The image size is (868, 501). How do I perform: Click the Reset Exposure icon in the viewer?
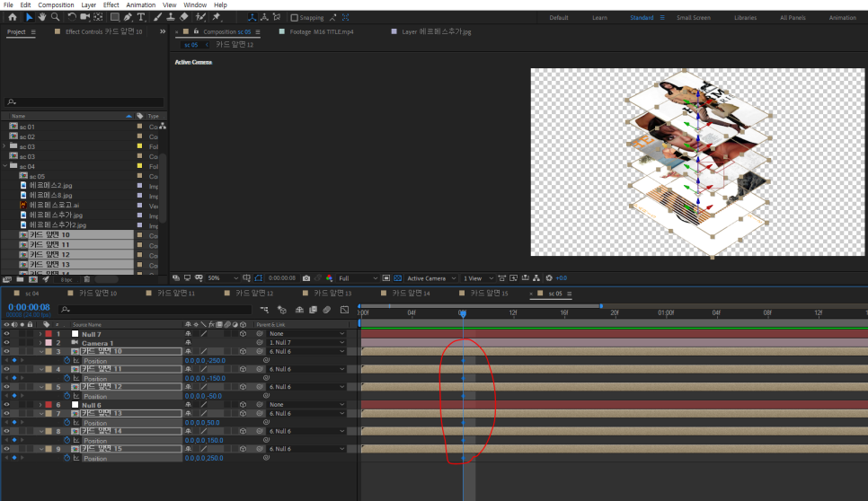coord(549,278)
